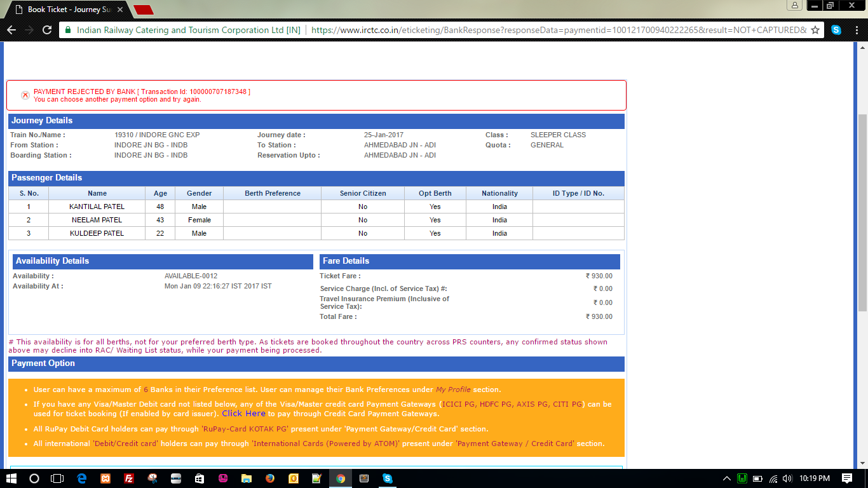868x488 pixels.
Task: Click 'Mon Jan 09 22:16:27 IST 2017' timestamp
Action: pos(218,286)
